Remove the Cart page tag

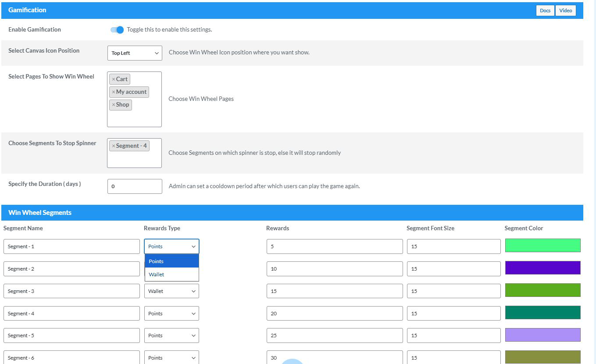114,79
